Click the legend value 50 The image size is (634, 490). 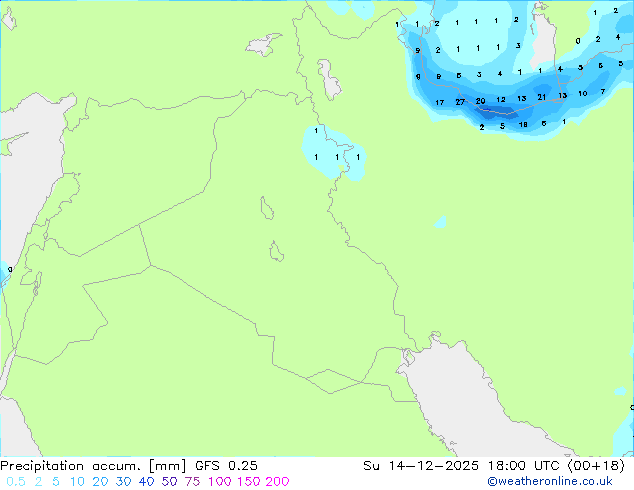point(169,482)
